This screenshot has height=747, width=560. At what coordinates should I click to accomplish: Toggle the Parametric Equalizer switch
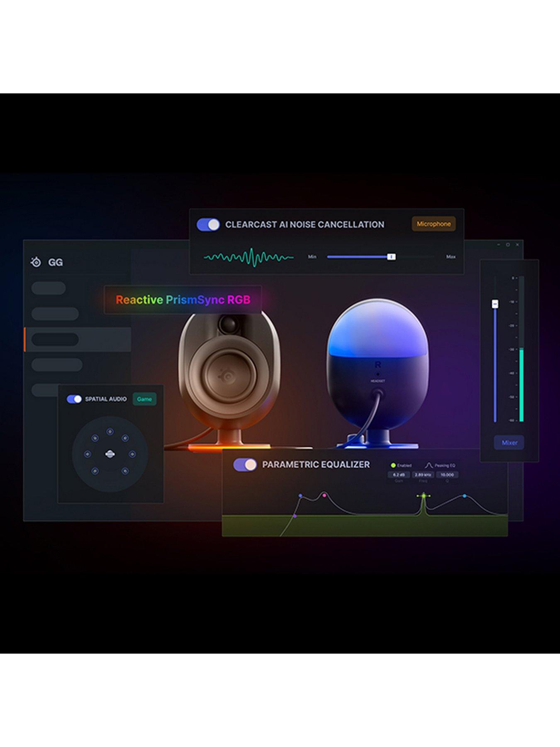[x=245, y=464]
